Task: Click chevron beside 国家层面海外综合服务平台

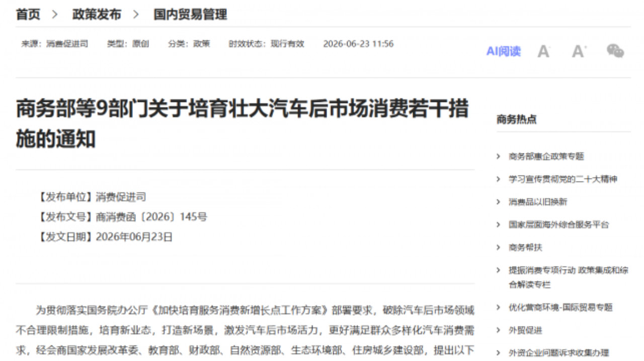Action: tap(499, 225)
